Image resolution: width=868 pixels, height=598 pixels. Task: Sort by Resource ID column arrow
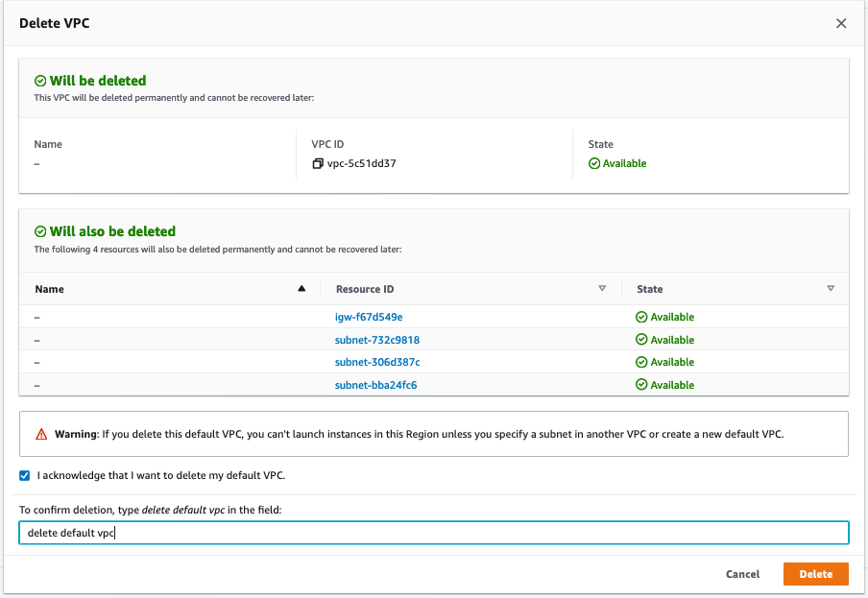(x=602, y=288)
